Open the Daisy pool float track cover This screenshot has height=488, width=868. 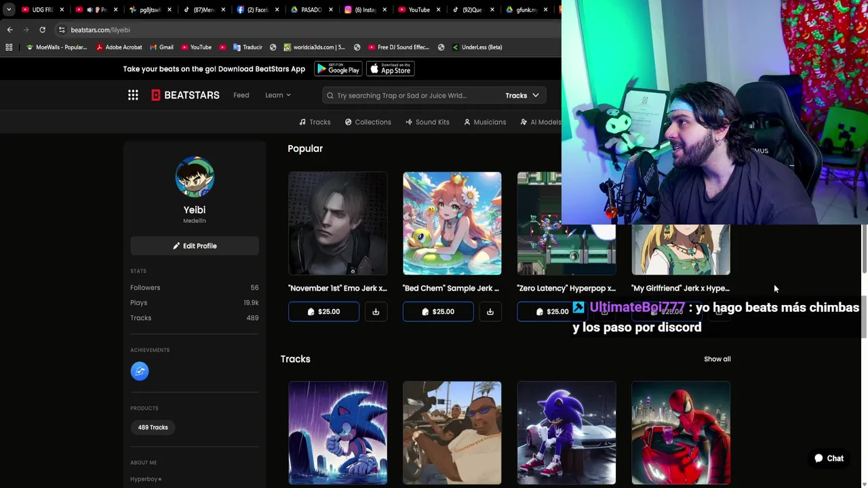point(452,224)
